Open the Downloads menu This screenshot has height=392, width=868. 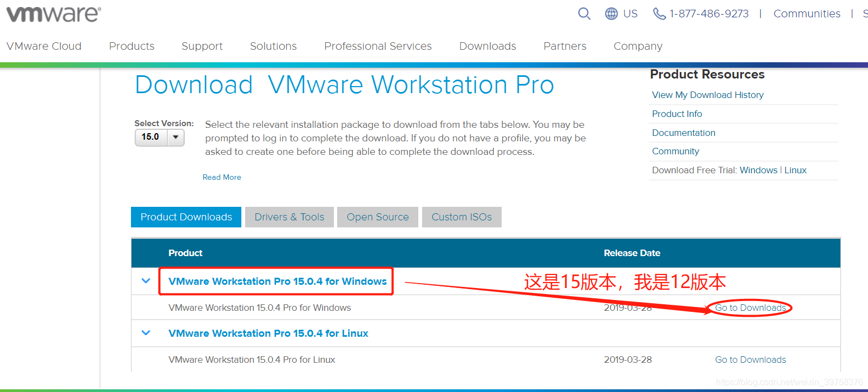pos(488,46)
